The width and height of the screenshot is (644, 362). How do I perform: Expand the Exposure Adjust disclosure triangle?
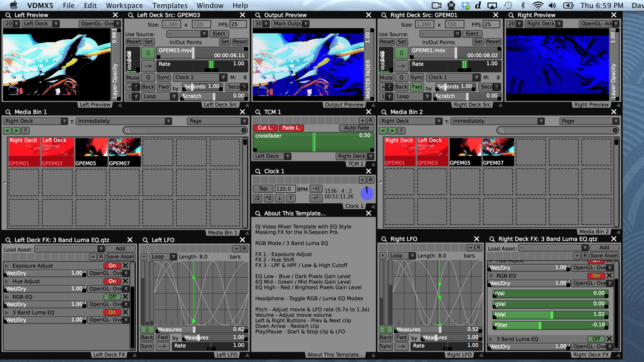click(7, 266)
